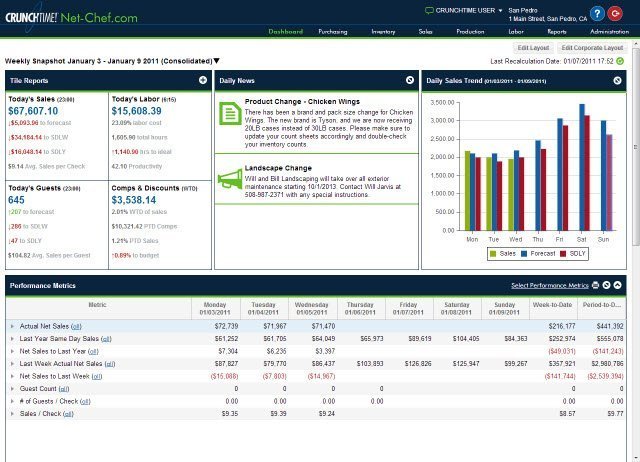
Task: Click the Week-to-Date column header
Action: click(x=553, y=309)
